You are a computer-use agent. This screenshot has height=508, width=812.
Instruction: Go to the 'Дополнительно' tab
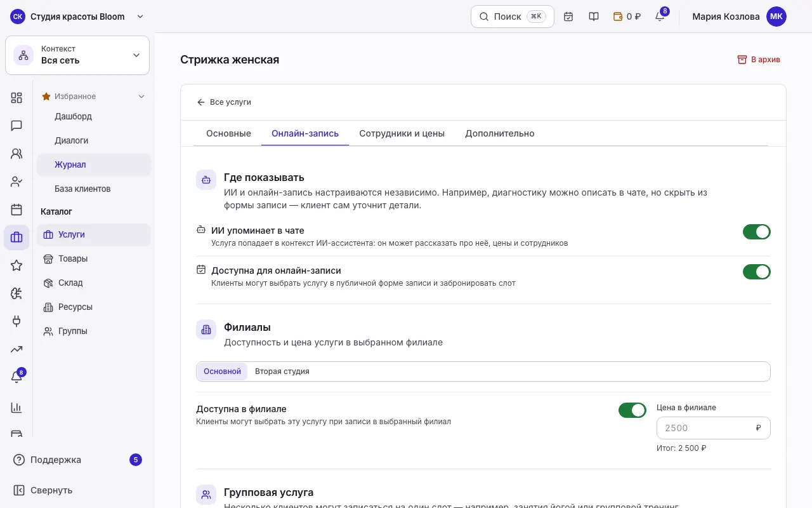[x=500, y=133]
